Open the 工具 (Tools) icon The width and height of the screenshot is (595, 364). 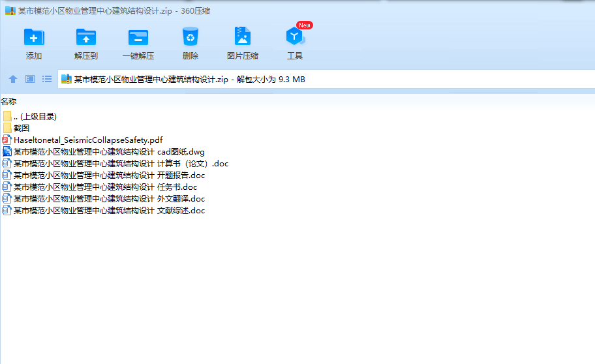click(x=295, y=37)
